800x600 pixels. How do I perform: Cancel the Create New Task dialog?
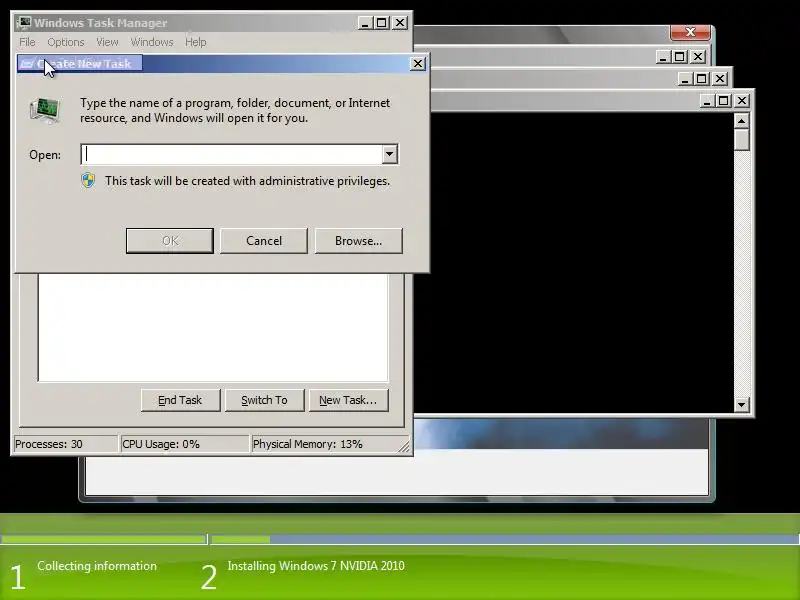[x=264, y=241]
